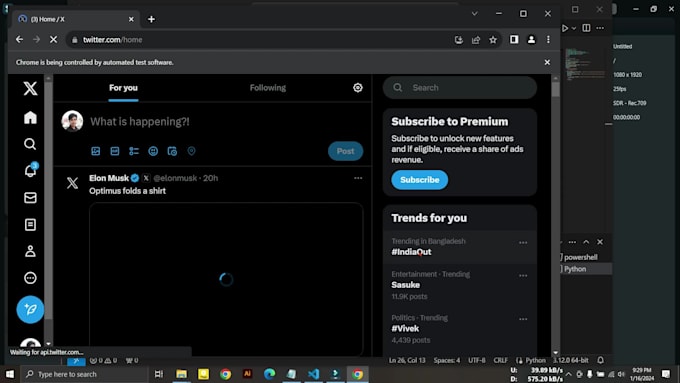This screenshot has width=680, height=383.
Task: Open the emoji picker
Action: pyautogui.click(x=153, y=151)
